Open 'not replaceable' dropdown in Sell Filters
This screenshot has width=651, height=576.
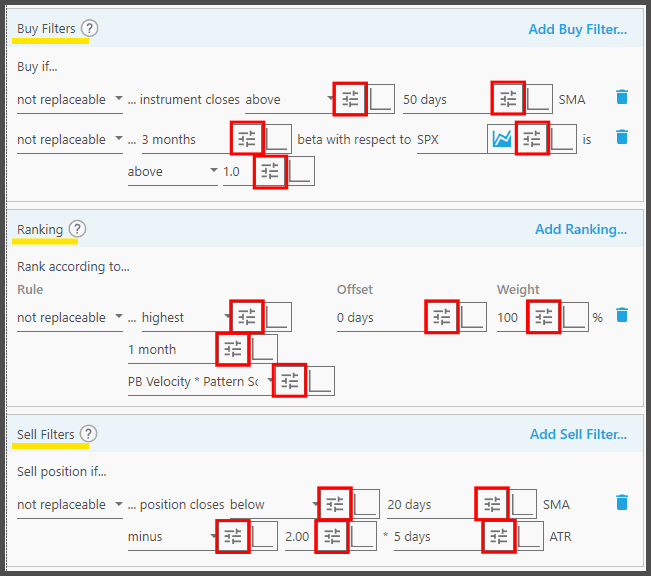click(x=70, y=505)
